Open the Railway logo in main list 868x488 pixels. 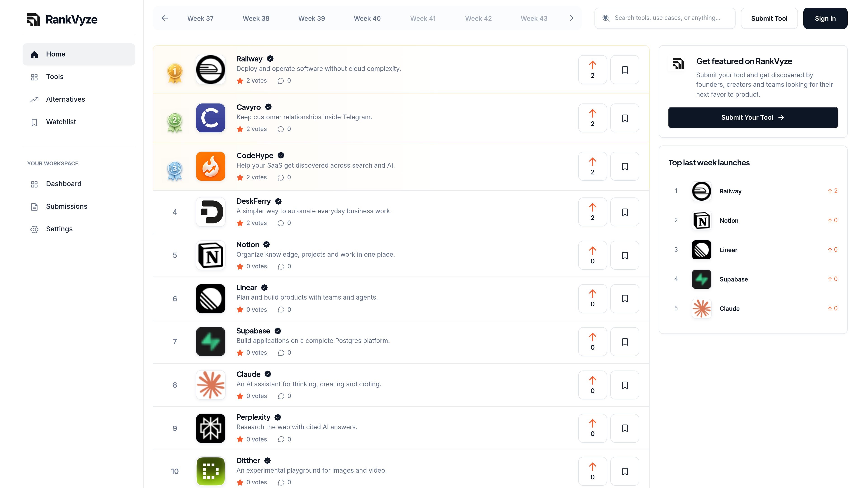[x=211, y=70]
